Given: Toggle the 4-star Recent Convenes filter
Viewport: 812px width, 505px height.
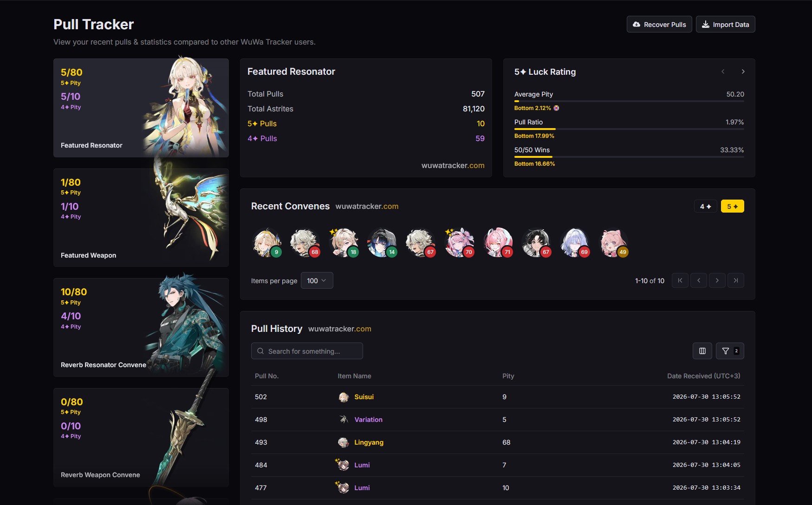Looking at the screenshot, I should [x=706, y=206].
